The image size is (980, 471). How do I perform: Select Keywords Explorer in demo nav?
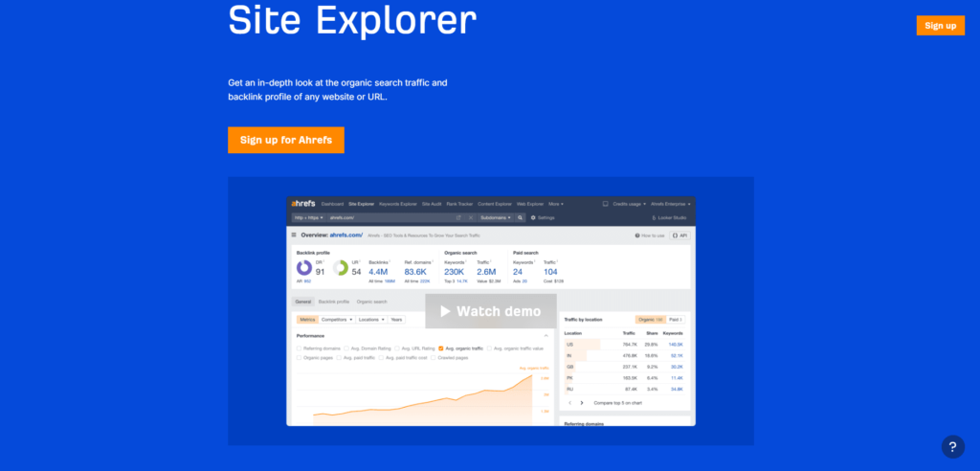(x=397, y=204)
